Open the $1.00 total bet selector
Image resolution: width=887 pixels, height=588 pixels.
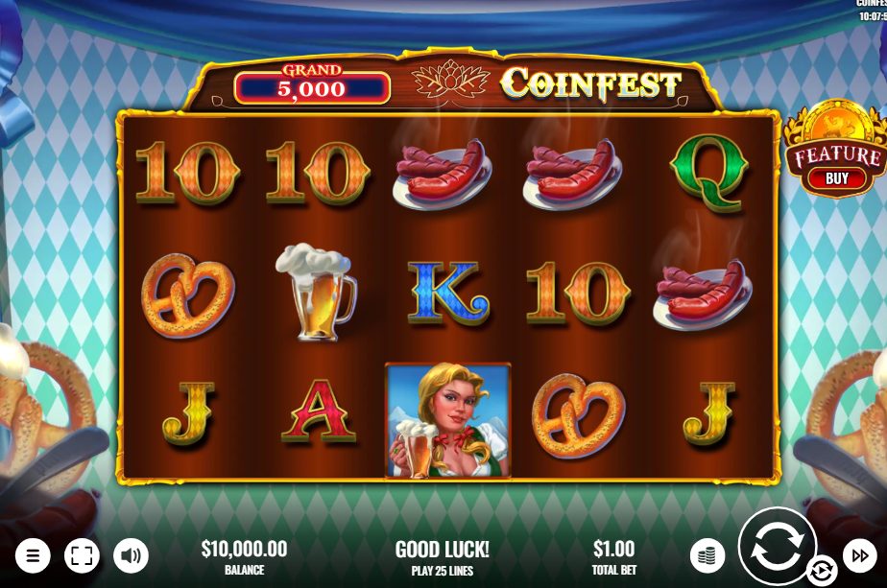click(x=613, y=557)
